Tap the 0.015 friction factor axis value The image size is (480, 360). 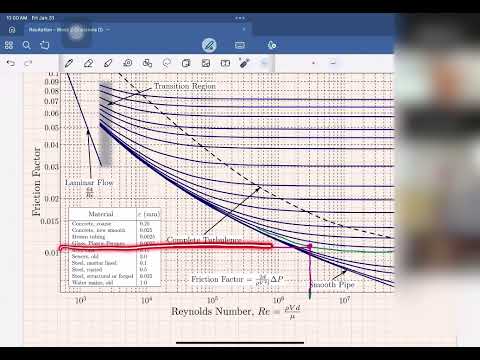[x=50, y=221]
